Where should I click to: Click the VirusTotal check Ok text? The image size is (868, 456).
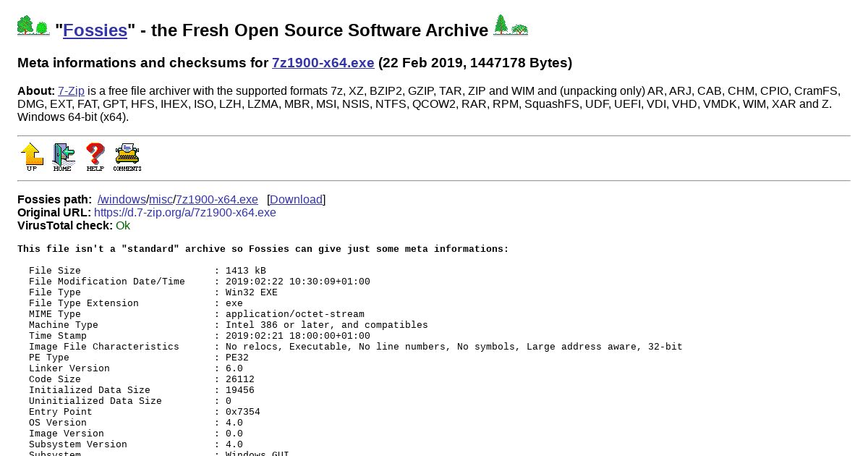(x=123, y=226)
